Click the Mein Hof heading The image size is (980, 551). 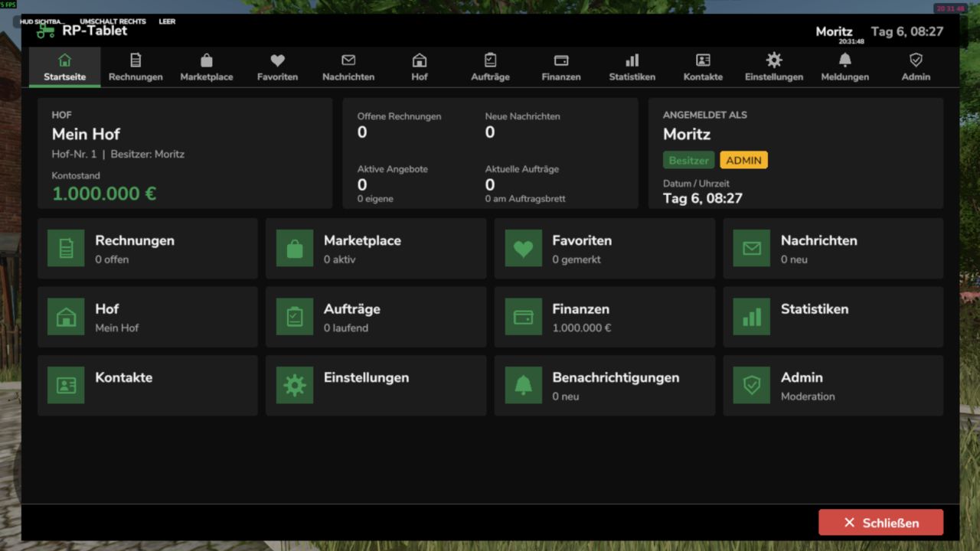coord(86,134)
